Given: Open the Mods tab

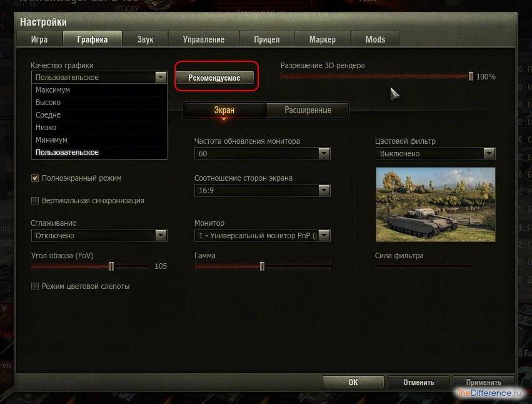Looking at the screenshot, I should (375, 39).
